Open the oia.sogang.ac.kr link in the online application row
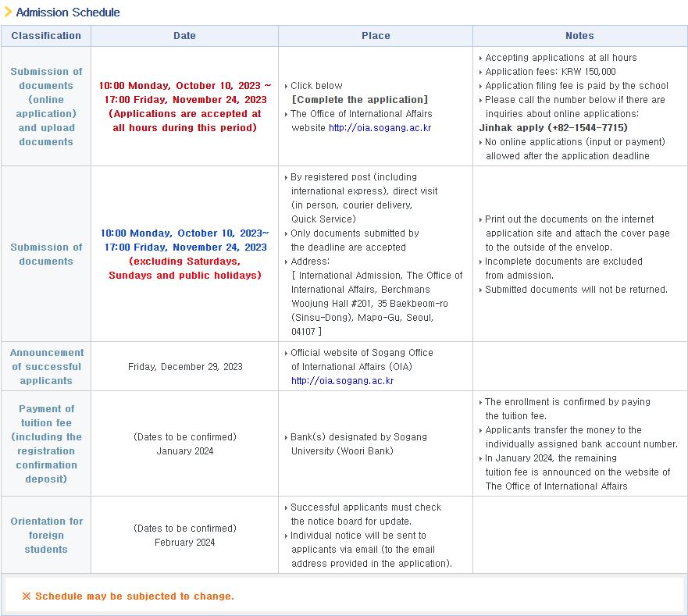688x616 pixels. tap(380, 128)
